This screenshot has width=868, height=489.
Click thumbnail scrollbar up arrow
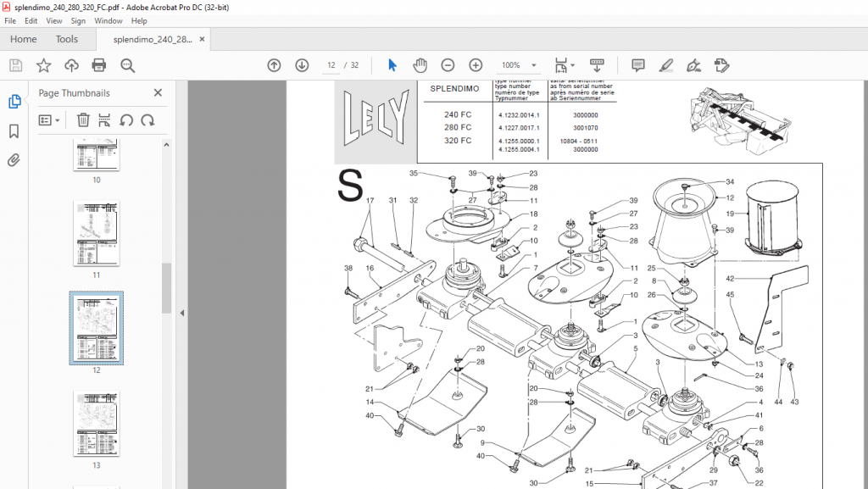(167, 144)
